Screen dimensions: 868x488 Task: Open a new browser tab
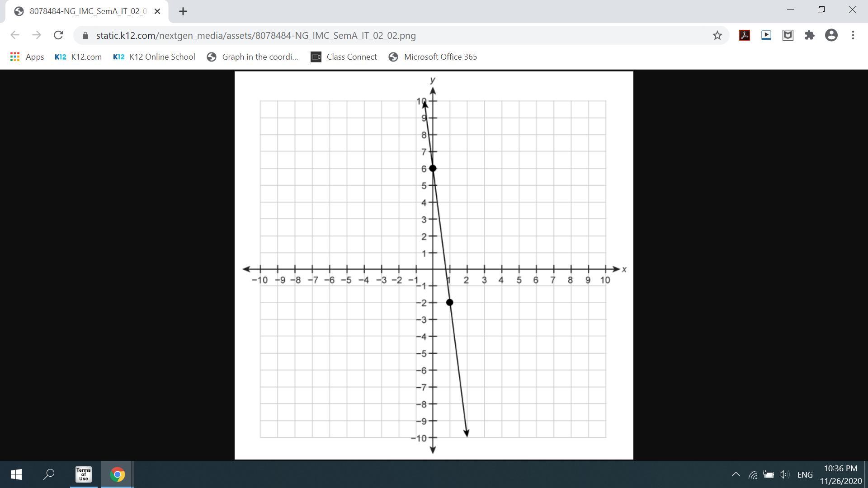point(183,11)
